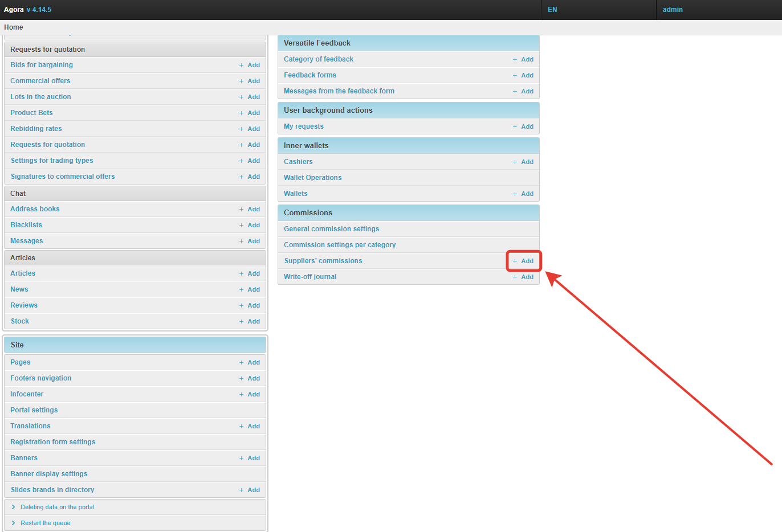Add a new Wallets entry
This screenshot has height=532, width=782.
click(523, 194)
